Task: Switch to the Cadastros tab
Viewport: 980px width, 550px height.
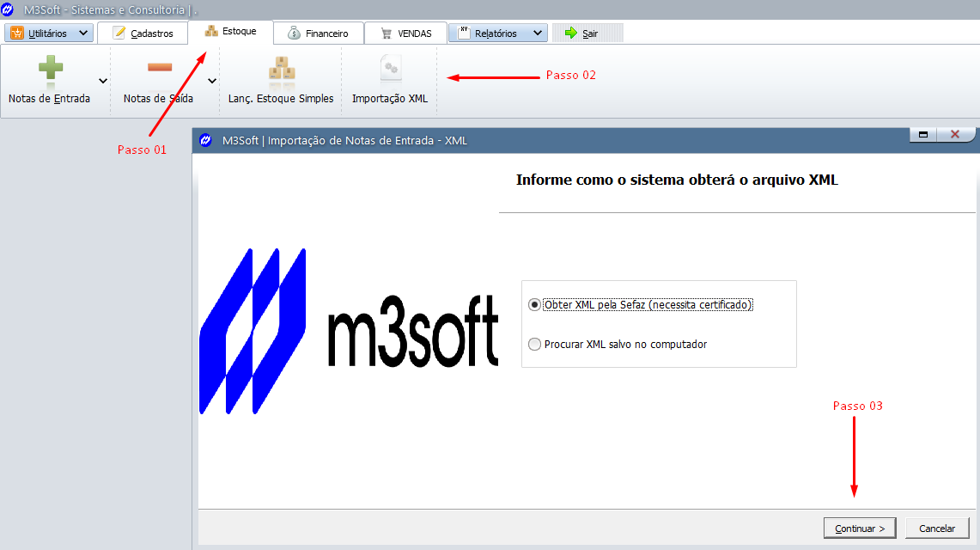Action: point(143,34)
